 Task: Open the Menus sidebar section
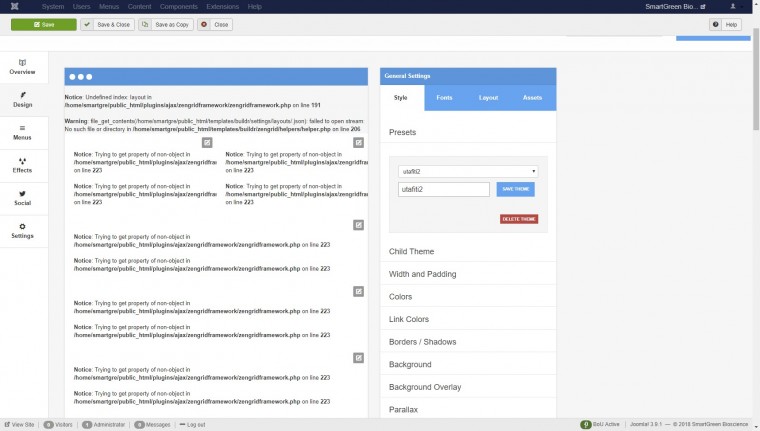(x=22, y=133)
